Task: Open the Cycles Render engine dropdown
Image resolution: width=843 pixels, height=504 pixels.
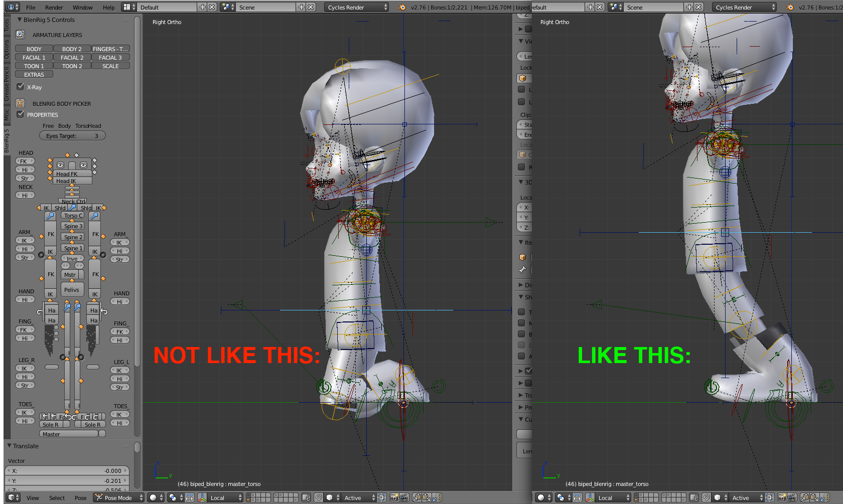Action: (x=357, y=7)
